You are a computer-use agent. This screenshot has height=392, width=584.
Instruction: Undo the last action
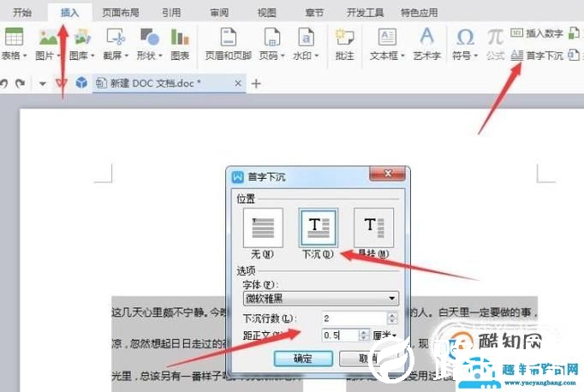point(3,83)
